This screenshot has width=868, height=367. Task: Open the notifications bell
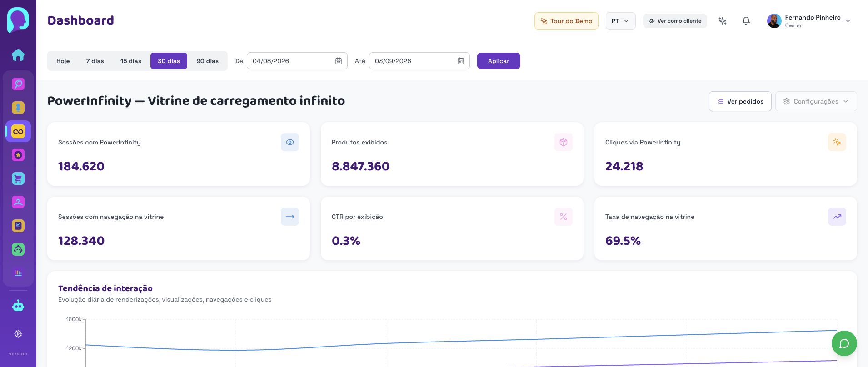(746, 21)
